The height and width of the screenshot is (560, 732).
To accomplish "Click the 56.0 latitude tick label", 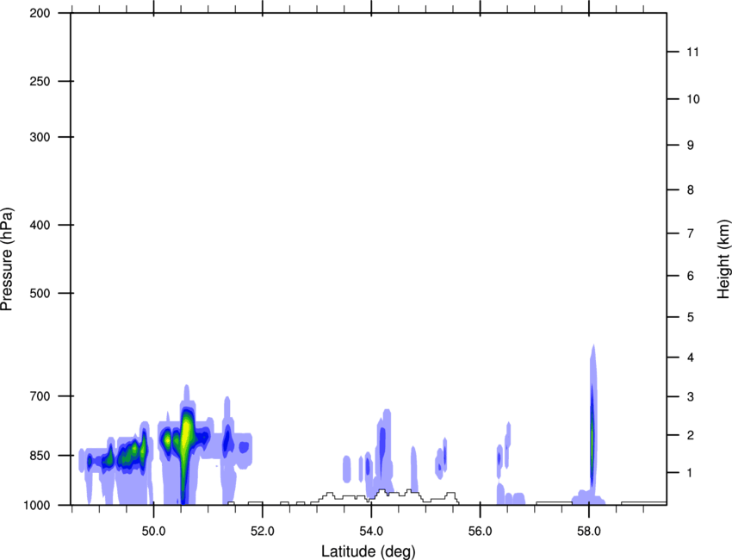I will 480,532.
